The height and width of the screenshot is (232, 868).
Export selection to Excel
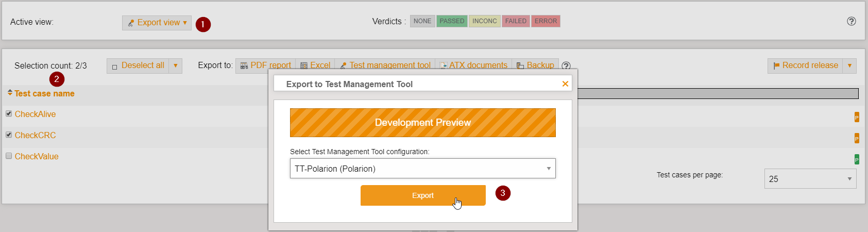(315, 65)
